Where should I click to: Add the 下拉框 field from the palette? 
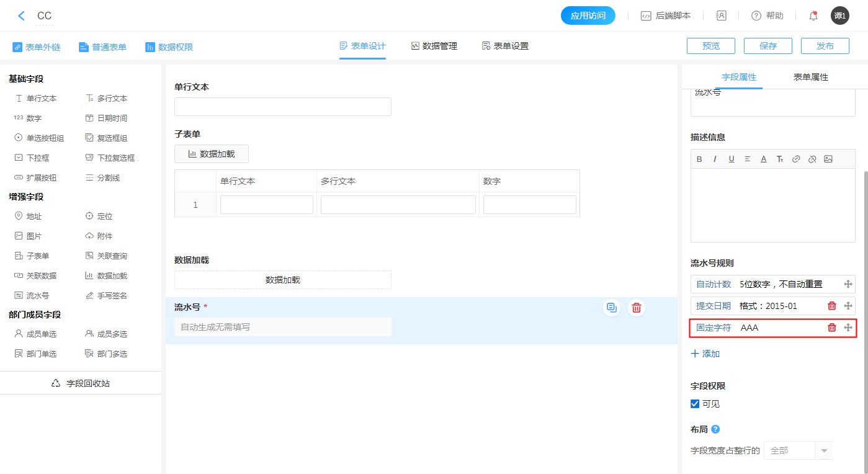38,158
